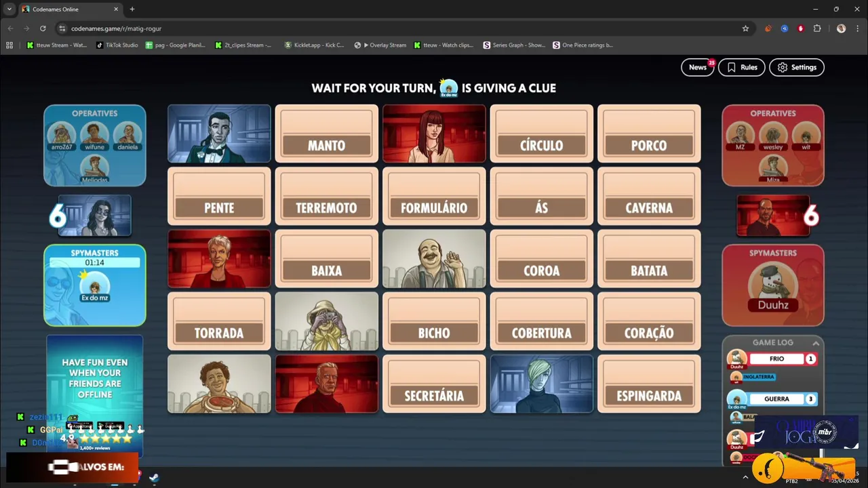The height and width of the screenshot is (488, 868).
Task: Open pag Google Planilhas bookmark
Action: click(x=176, y=45)
